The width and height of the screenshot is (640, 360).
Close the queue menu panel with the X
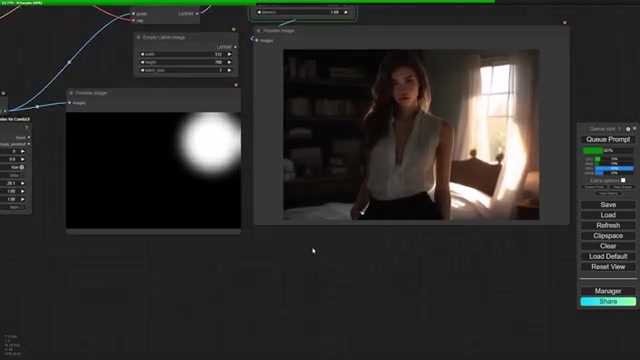click(x=634, y=129)
